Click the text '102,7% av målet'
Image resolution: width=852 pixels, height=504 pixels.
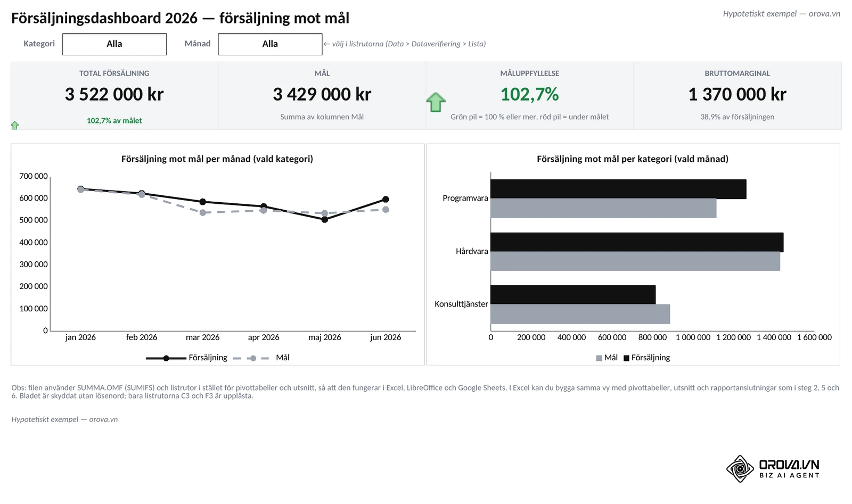click(114, 121)
